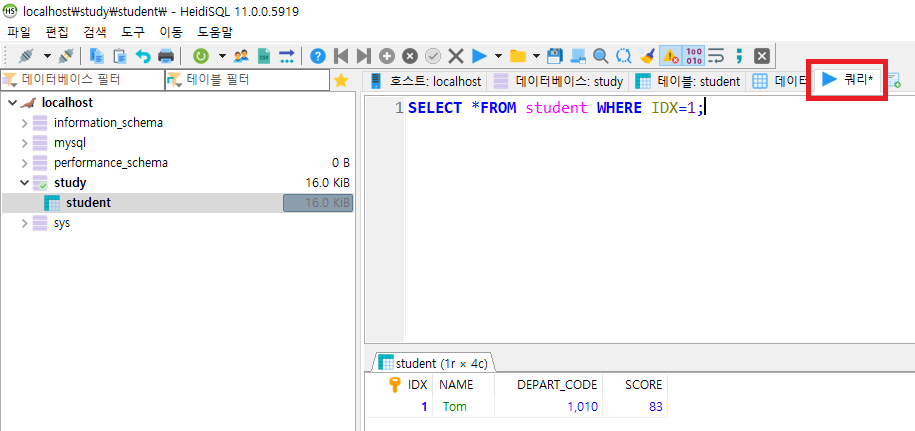Open the User manager icon
Viewport: 915px width, 431px height.
point(241,56)
